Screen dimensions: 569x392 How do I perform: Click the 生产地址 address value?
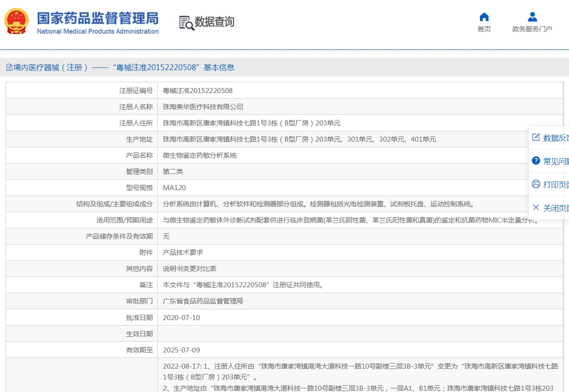click(x=299, y=139)
